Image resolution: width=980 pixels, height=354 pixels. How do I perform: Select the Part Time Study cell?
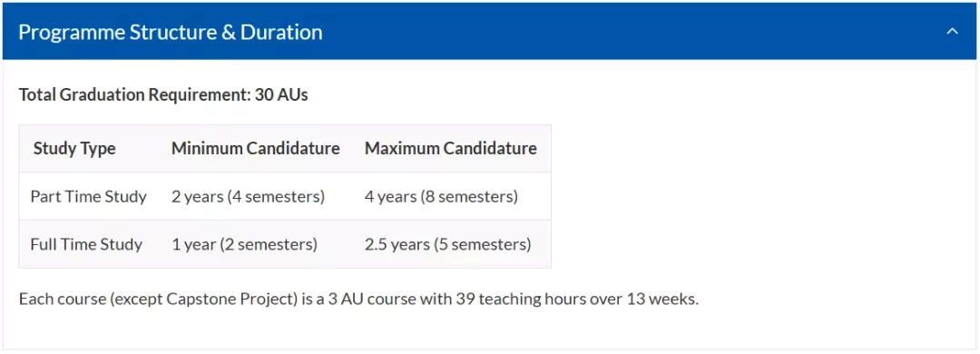(x=88, y=196)
